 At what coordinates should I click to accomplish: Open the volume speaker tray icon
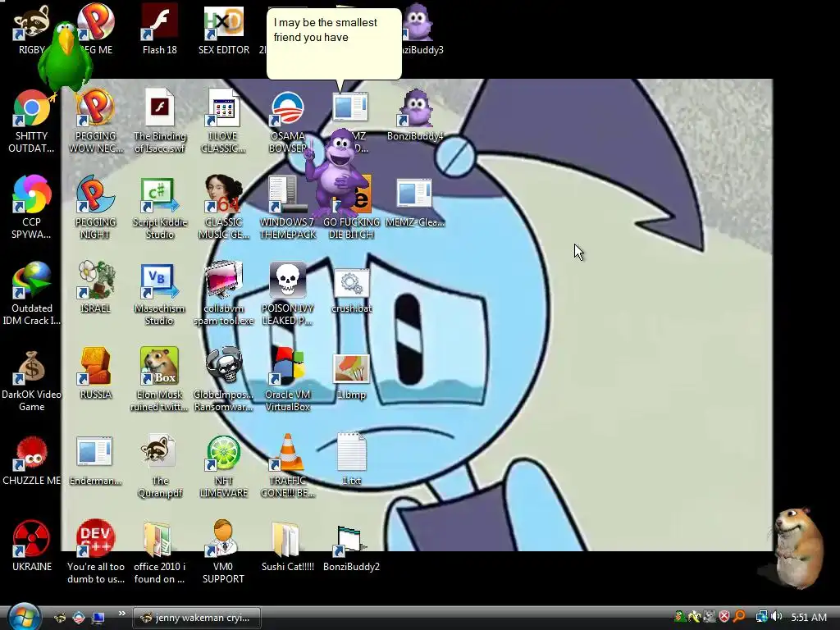point(776,617)
